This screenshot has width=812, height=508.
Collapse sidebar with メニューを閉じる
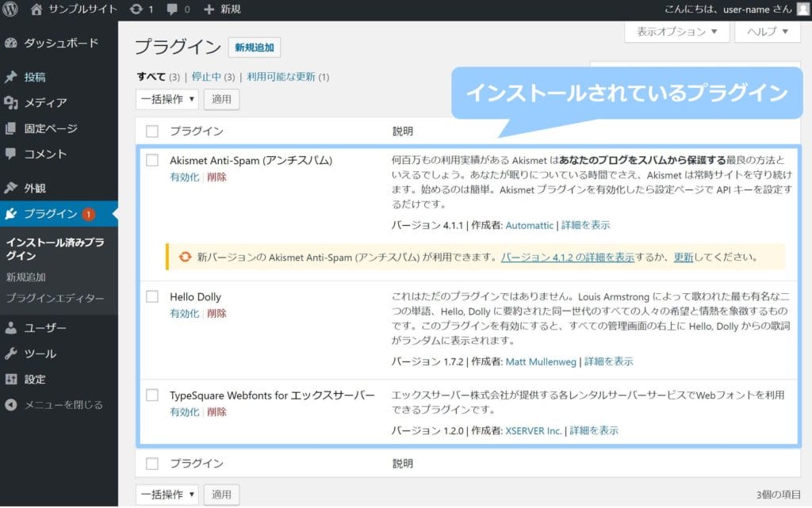pos(63,405)
